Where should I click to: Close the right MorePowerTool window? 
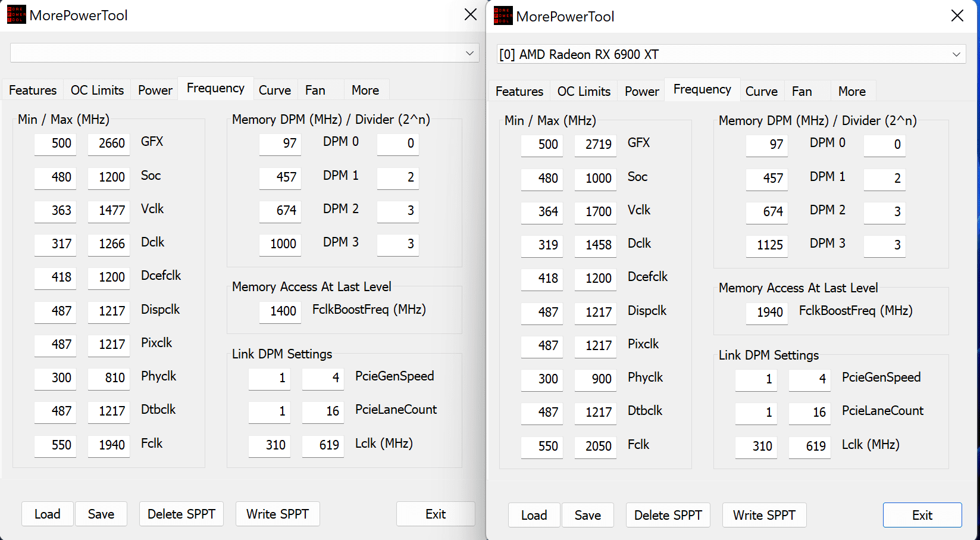pyautogui.click(x=957, y=15)
